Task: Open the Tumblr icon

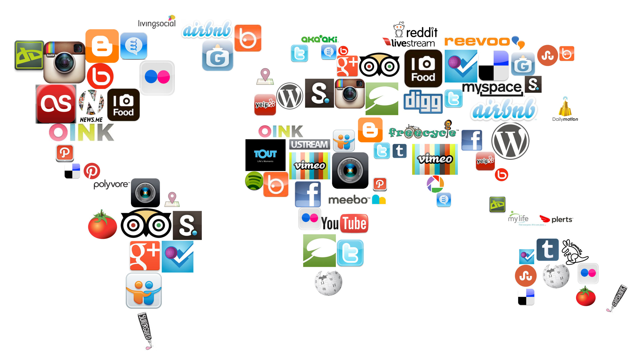Action: [547, 250]
